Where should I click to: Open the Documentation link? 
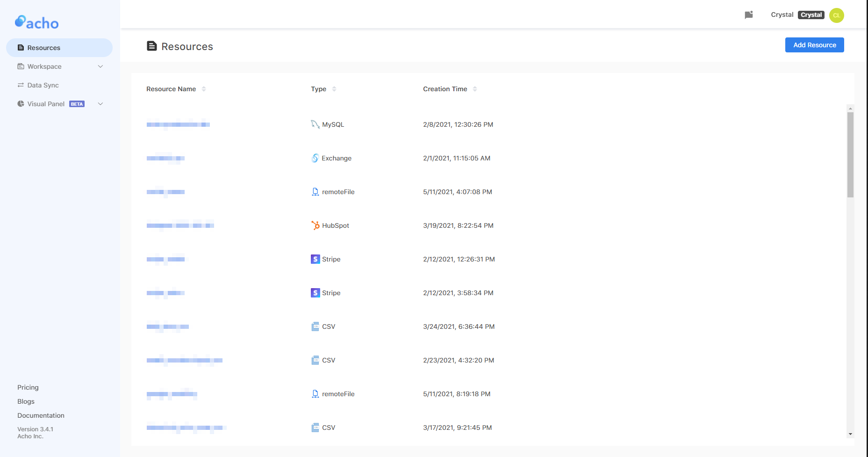click(41, 415)
